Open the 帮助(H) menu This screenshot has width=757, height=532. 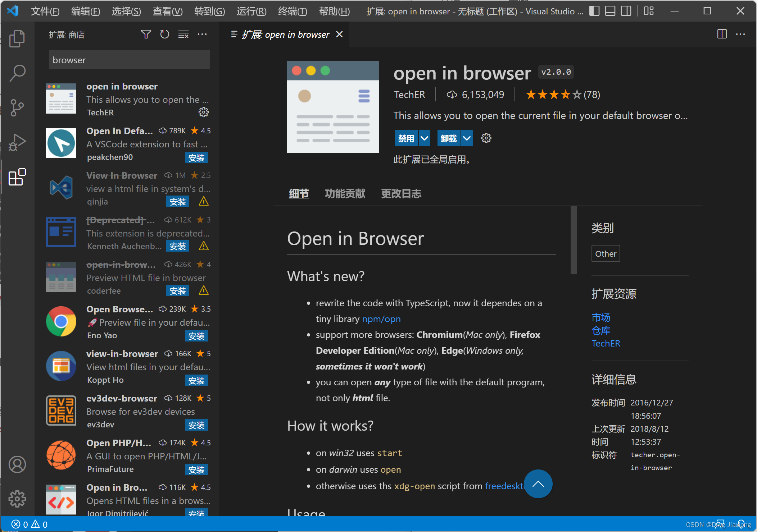click(334, 11)
